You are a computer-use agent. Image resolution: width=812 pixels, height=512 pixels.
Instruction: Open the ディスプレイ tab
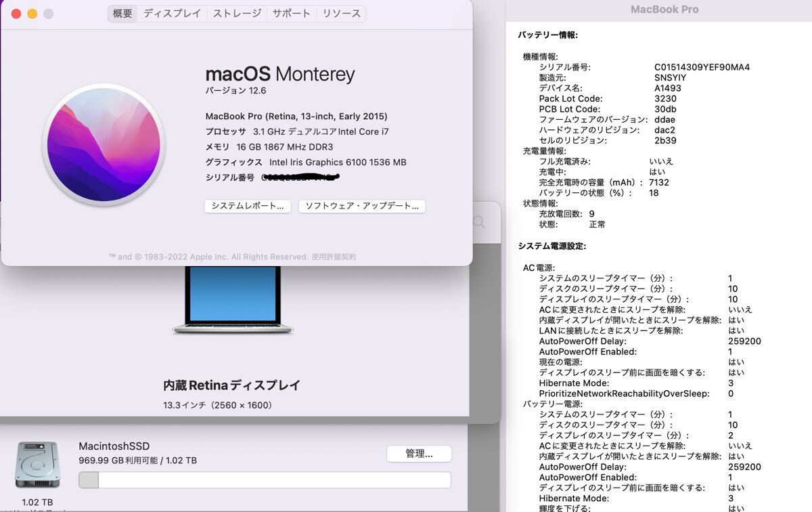(x=173, y=14)
